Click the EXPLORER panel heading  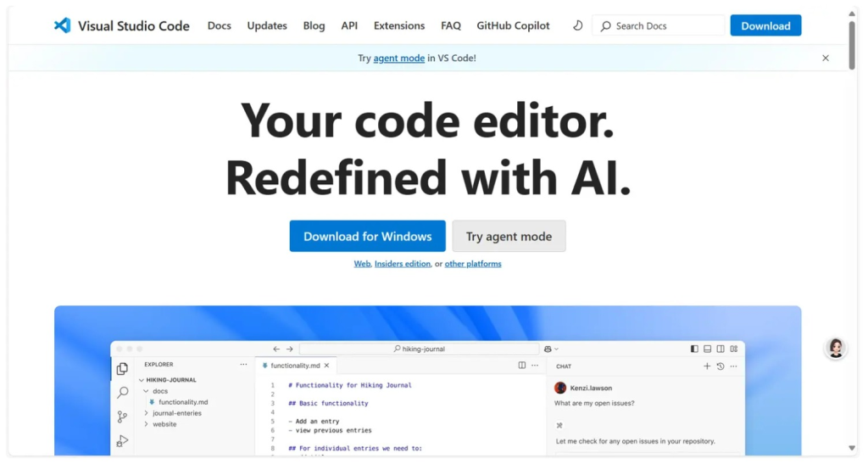159,365
